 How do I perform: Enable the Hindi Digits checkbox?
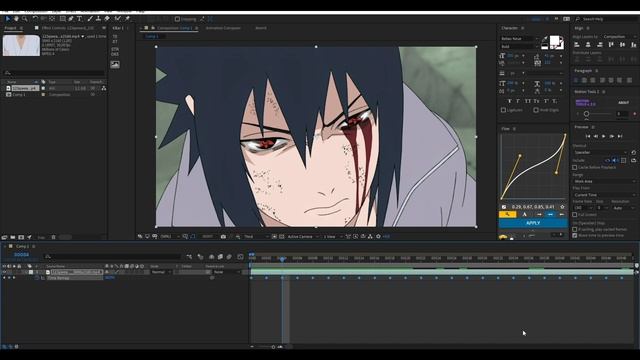[x=536, y=110]
